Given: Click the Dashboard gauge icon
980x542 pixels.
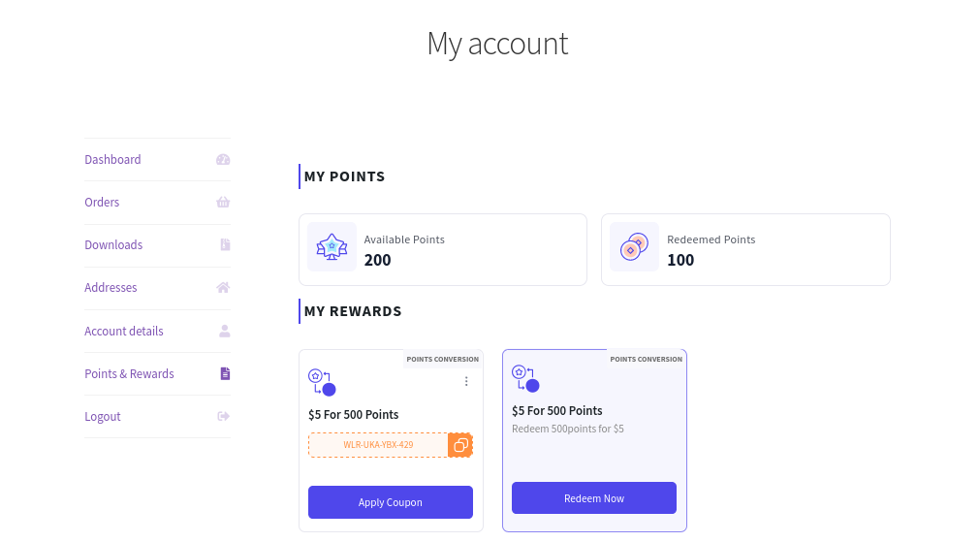Looking at the screenshot, I should point(223,159).
